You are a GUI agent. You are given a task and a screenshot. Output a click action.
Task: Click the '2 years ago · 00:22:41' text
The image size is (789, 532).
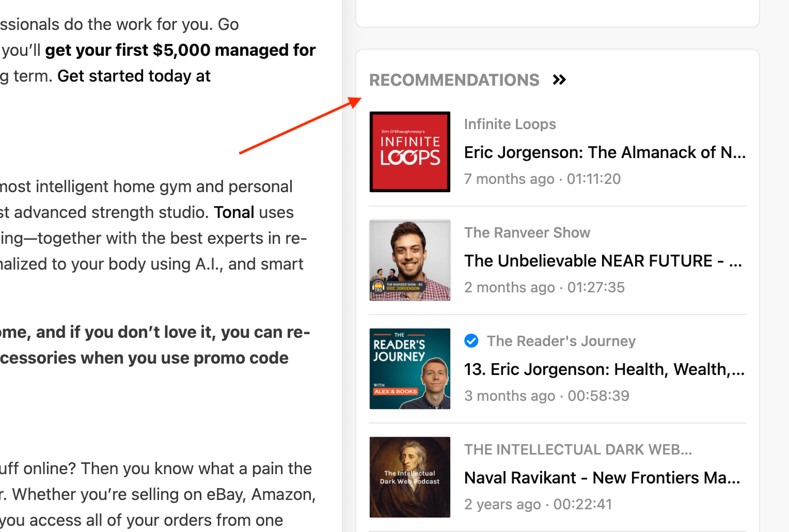tap(538, 504)
